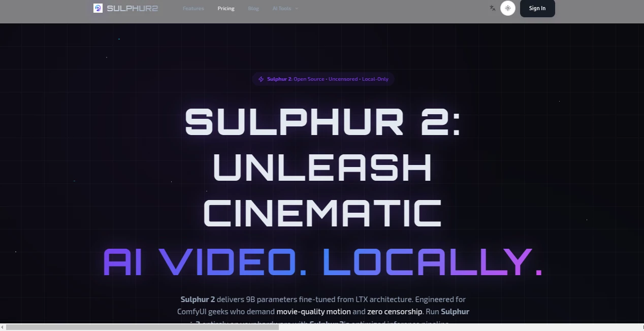This screenshot has width=644, height=331.
Task: Go to Features in the navbar
Action: (x=194, y=9)
